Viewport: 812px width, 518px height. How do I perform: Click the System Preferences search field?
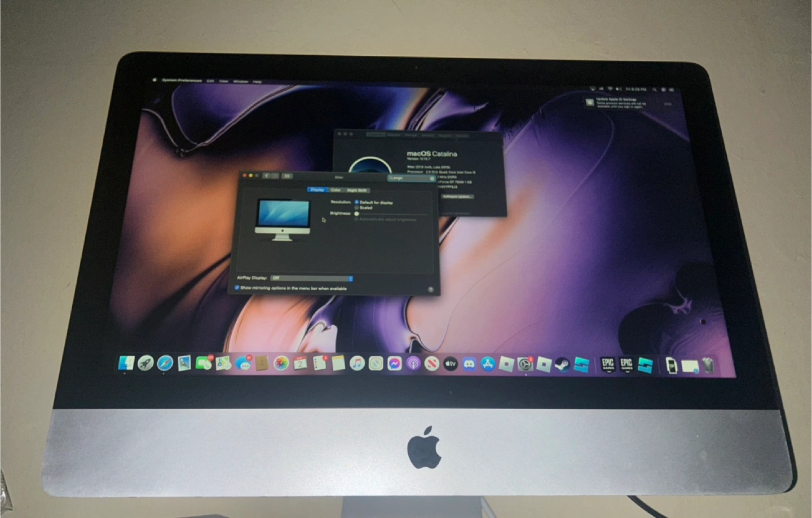tap(412, 178)
